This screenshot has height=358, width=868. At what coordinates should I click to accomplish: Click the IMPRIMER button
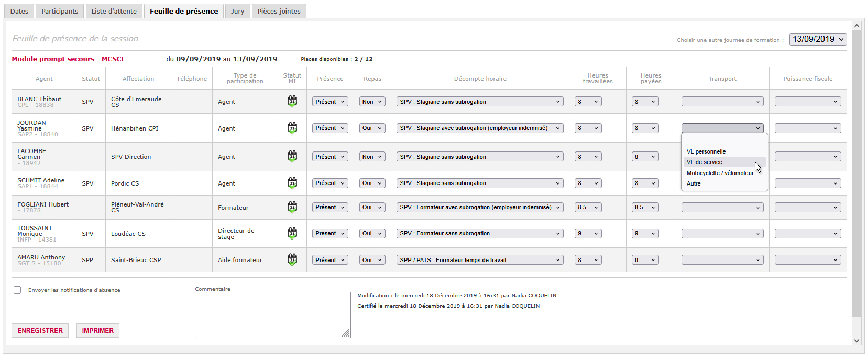click(x=97, y=330)
